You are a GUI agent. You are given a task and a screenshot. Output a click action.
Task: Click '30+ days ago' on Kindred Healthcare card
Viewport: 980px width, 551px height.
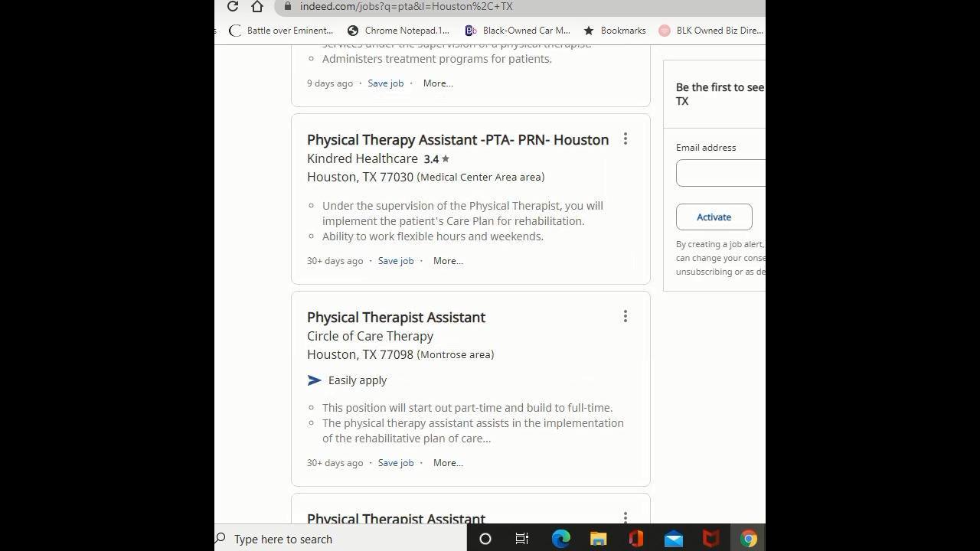click(335, 261)
